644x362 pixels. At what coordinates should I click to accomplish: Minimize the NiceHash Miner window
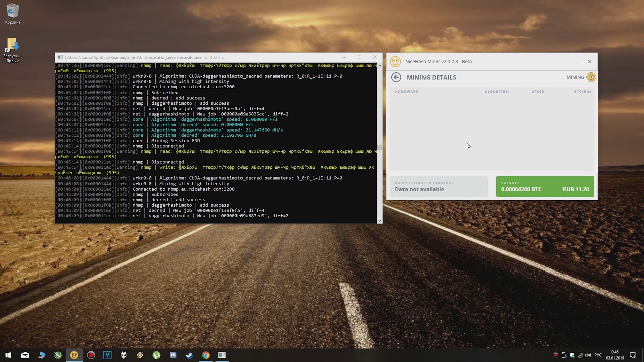tap(581, 62)
